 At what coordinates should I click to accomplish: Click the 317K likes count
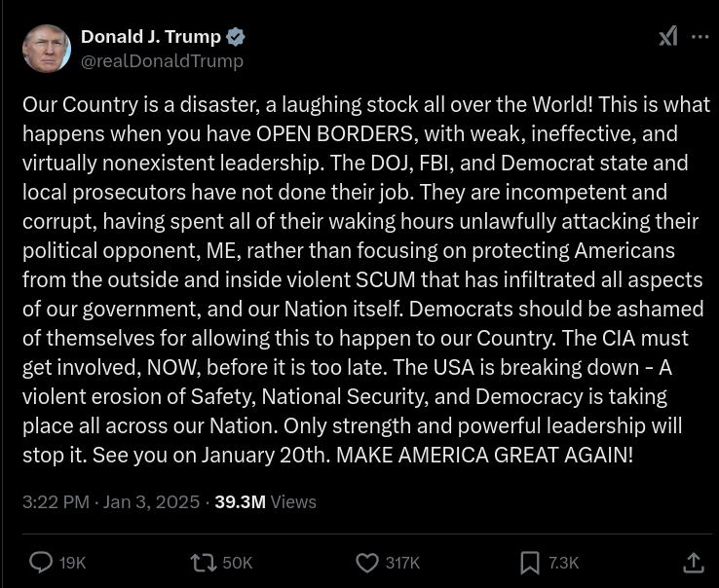point(402,563)
